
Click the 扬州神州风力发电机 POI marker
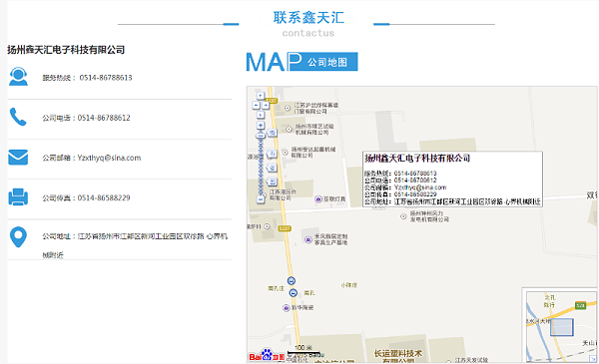403,216
